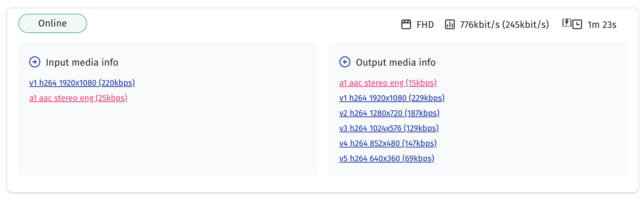Click the Input media info arrow icon
The height and width of the screenshot is (200, 644).
(34, 62)
